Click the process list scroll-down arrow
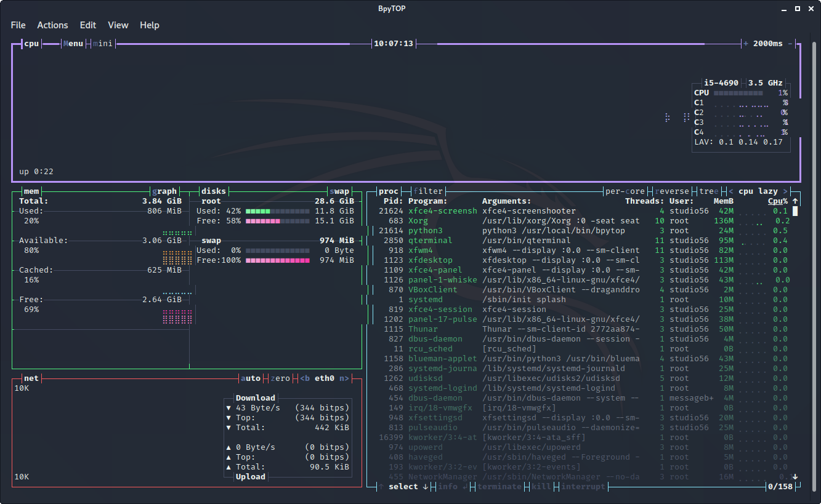 point(795,477)
